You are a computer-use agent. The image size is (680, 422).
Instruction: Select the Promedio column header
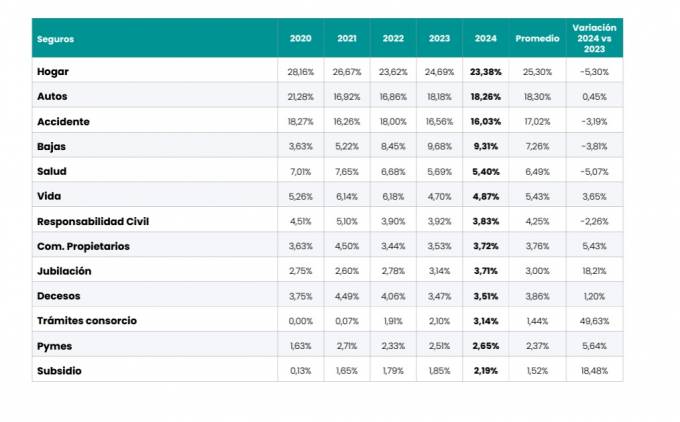[x=537, y=38]
